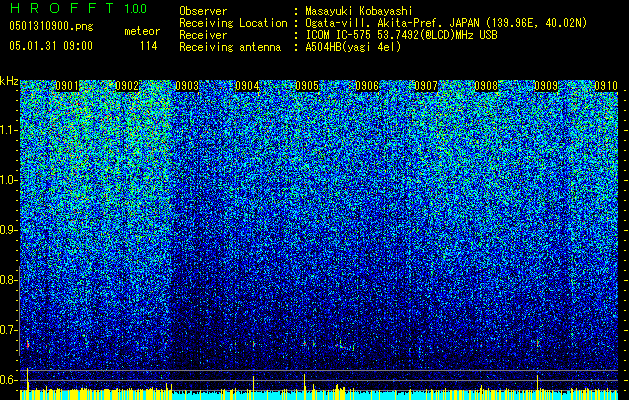Click the HROFFT 1.0.0 title text
629x400 pixels.
click(x=79, y=8)
